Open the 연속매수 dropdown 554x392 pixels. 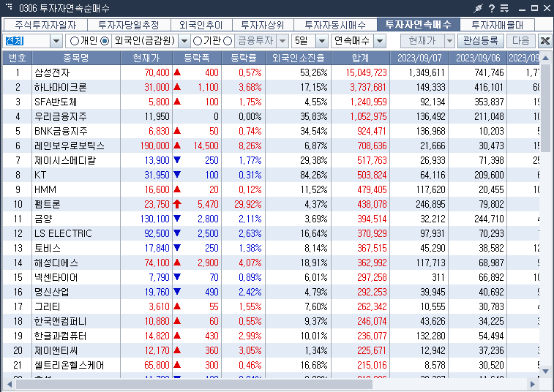coord(380,41)
